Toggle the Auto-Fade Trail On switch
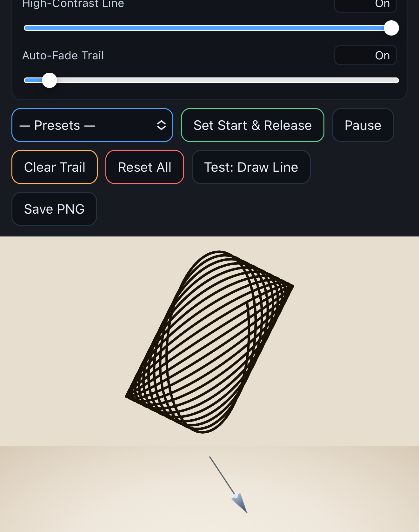This screenshot has width=419, height=532. (x=366, y=55)
